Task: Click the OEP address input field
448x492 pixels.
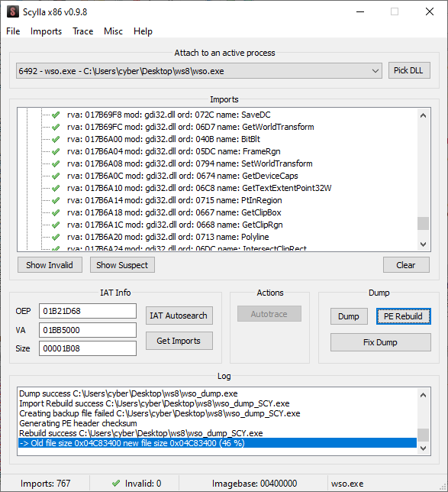Action: coord(88,311)
